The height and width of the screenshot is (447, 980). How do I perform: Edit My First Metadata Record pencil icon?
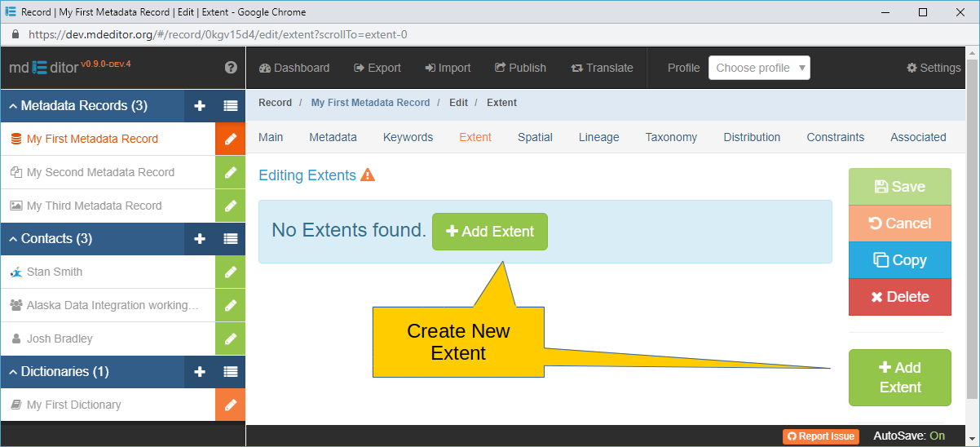(x=230, y=139)
